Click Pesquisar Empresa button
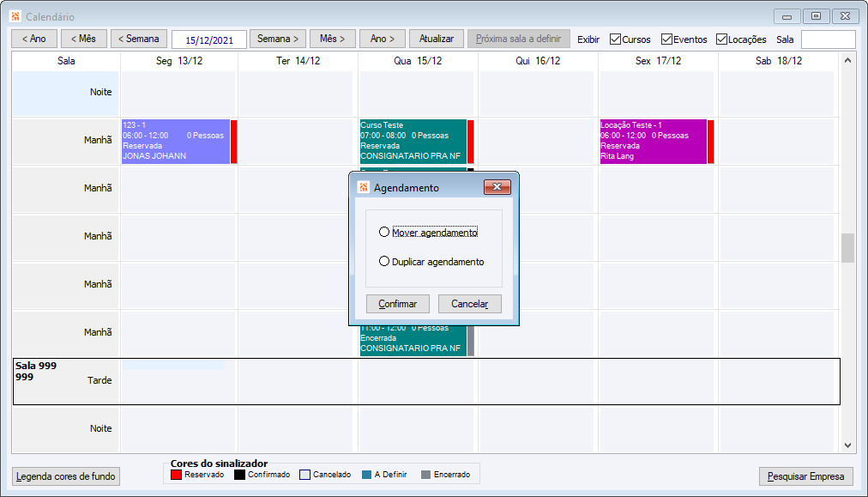Image resolution: width=868 pixels, height=497 pixels. pos(806,476)
